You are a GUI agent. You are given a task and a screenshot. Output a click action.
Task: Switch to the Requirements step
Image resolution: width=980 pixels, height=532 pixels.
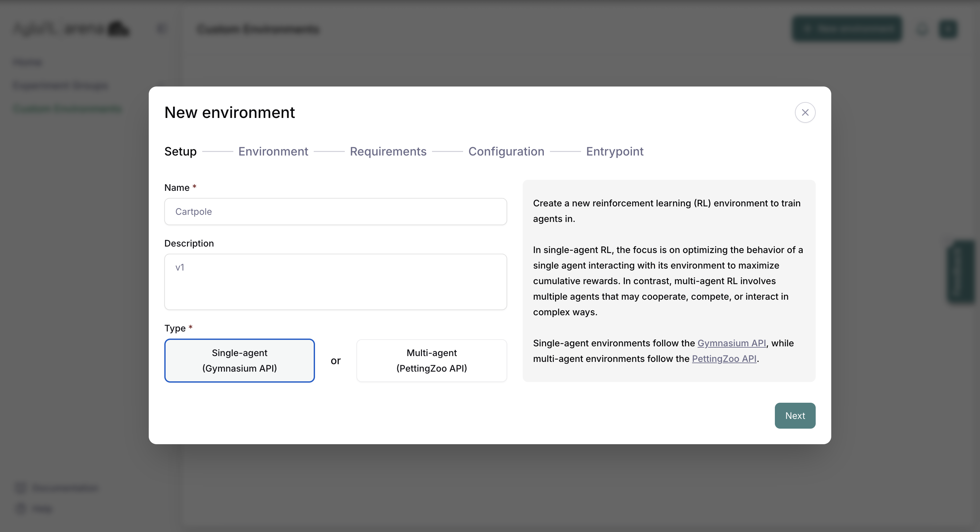click(x=388, y=151)
